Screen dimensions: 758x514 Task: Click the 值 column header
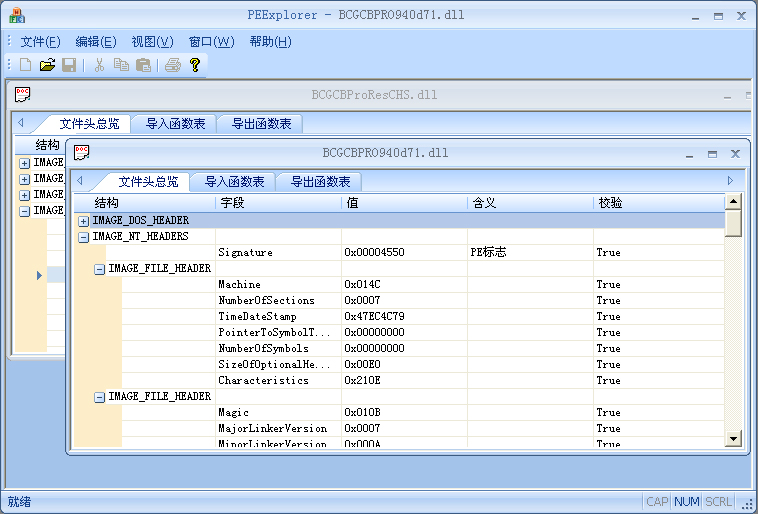[x=405, y=203]
